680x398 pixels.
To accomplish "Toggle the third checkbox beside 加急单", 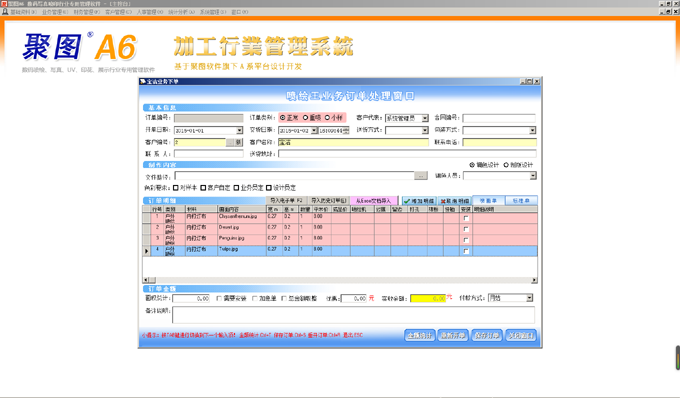I will 284,298.
